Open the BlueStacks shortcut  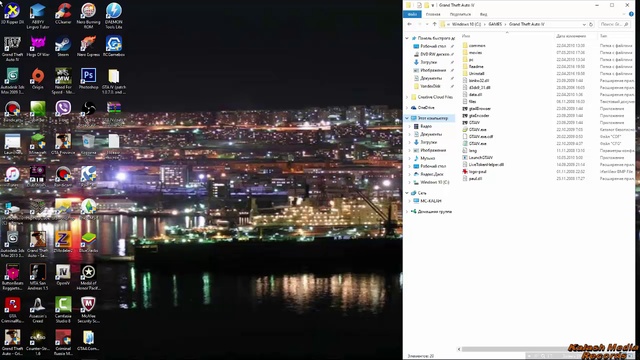pyautogui.click(x=88, y=242)
